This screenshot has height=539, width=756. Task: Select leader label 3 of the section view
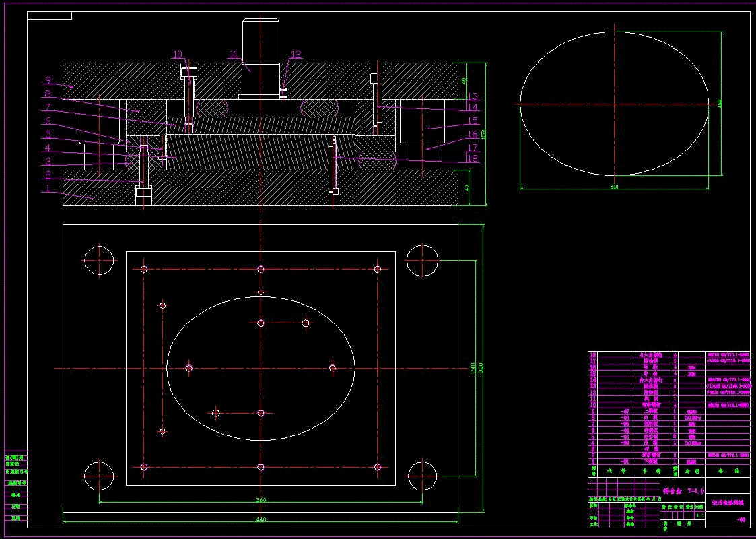48,160
